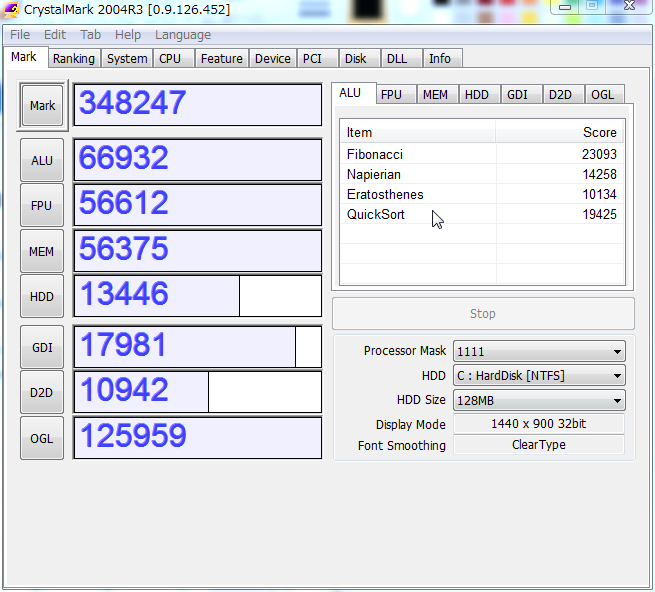Image resolution: width=655 pixels, height=592 pixels.
Task: Show D2D details tab in results panel
Action: point(563,94)
